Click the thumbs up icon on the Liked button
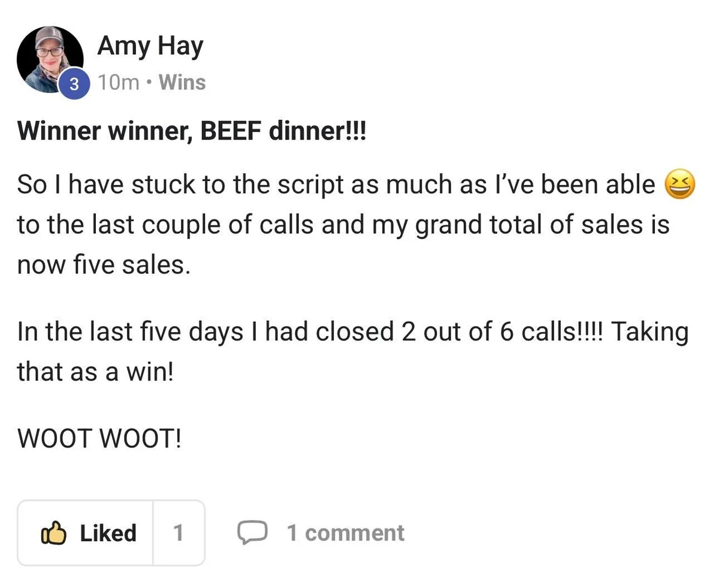 tap(55, 532)
